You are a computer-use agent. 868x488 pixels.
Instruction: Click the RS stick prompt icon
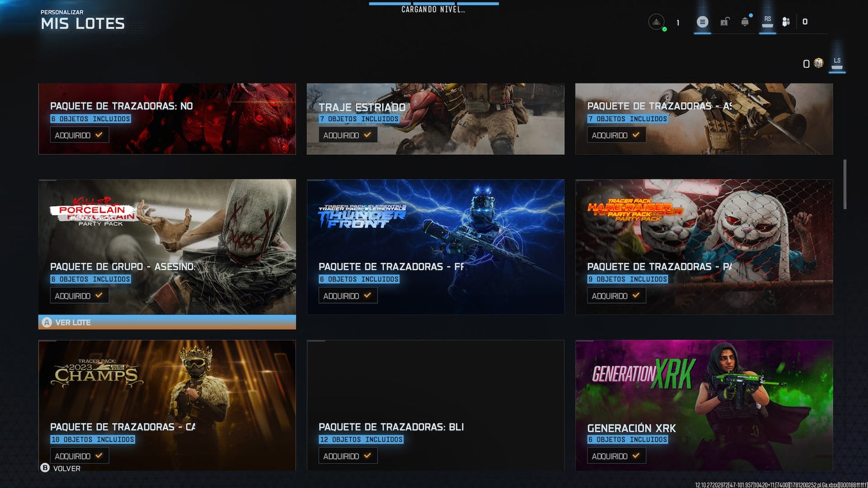tap(768, 21)
